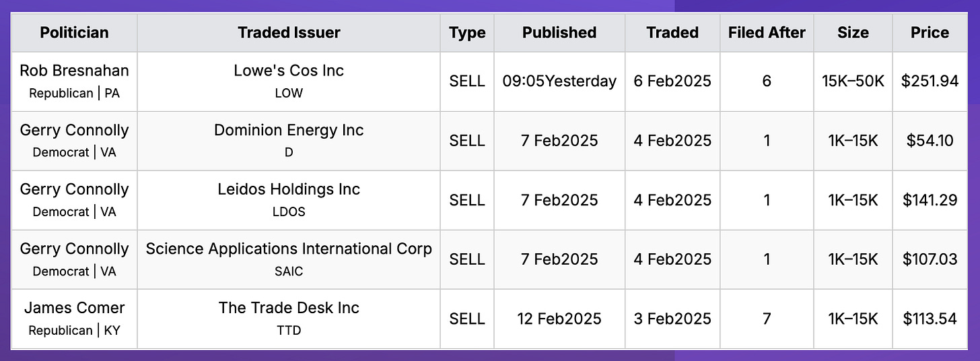Select Gerry Connolly in the Dominion row
The height and width of the screenshot is (361, 980).
click(x=74, y=130)
